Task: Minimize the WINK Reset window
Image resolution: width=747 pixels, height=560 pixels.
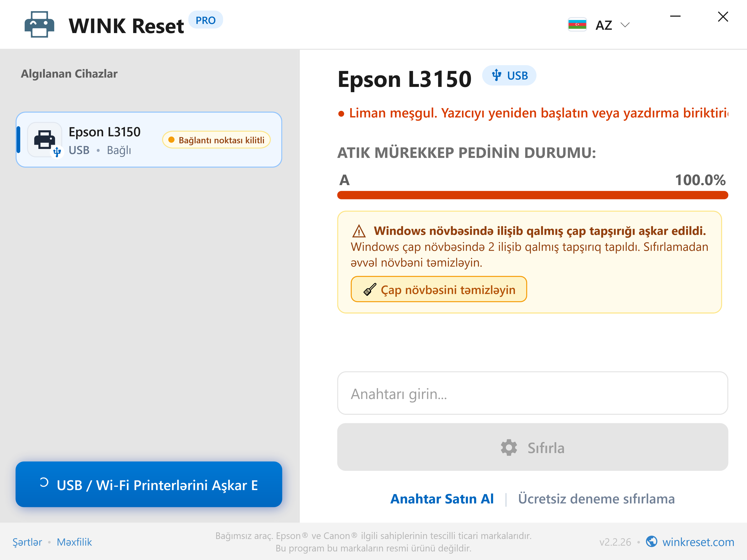Action: pyautogui.click(x=675, y=16)
